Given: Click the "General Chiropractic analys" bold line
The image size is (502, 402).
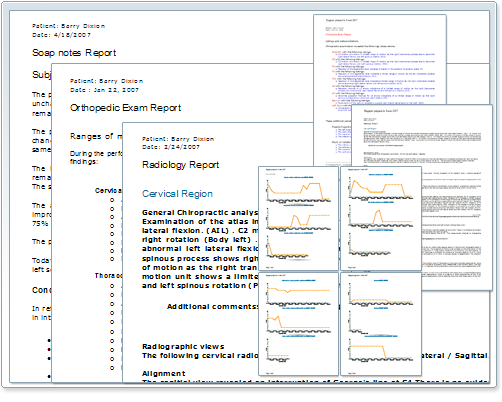Looking at the screenshot, I should click(200, 213).
